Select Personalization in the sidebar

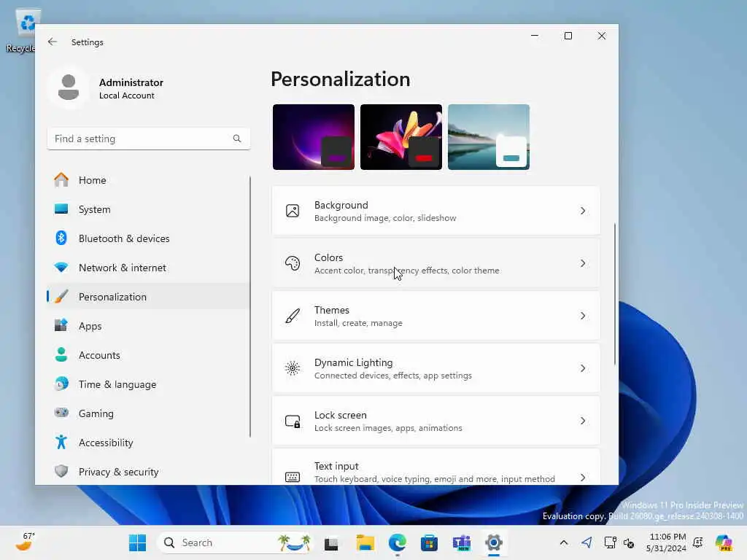coord(149,297)
